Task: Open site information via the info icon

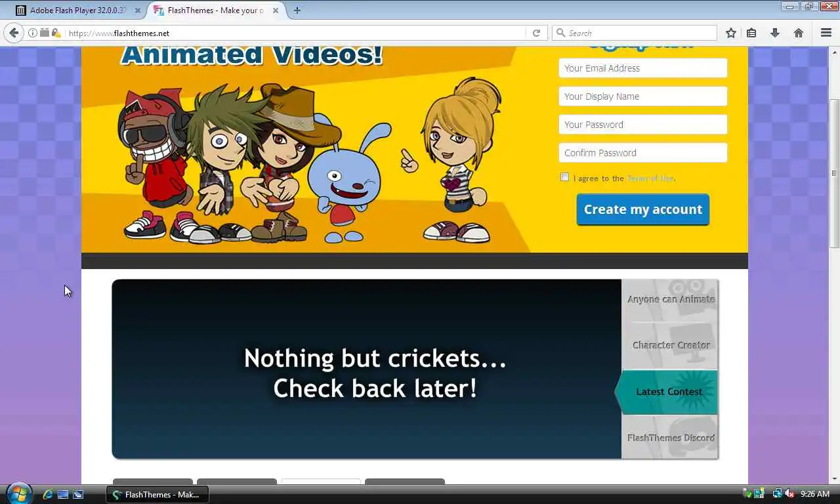Action: point(32,33)
